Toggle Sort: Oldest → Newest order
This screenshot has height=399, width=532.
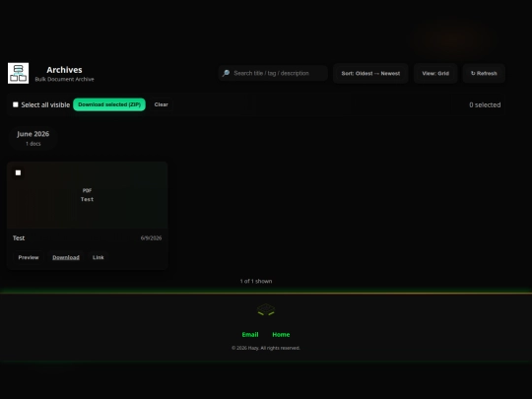(x=370, y=73)
